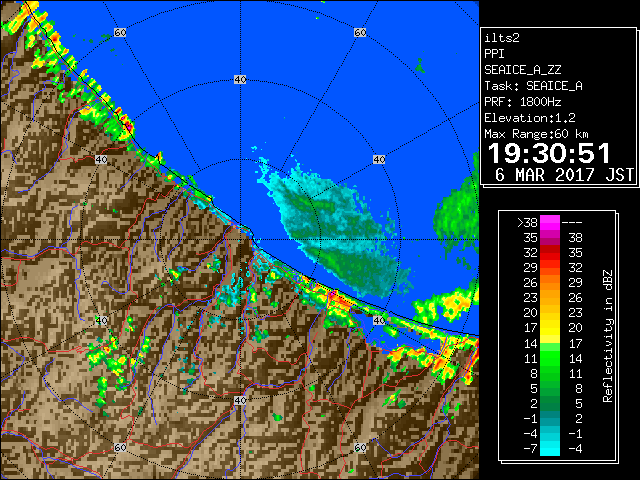Select the 'PRF: 1800Hz' line
Image resolution: width=640 pixels, height=480 pixels.
coord(522,102)
